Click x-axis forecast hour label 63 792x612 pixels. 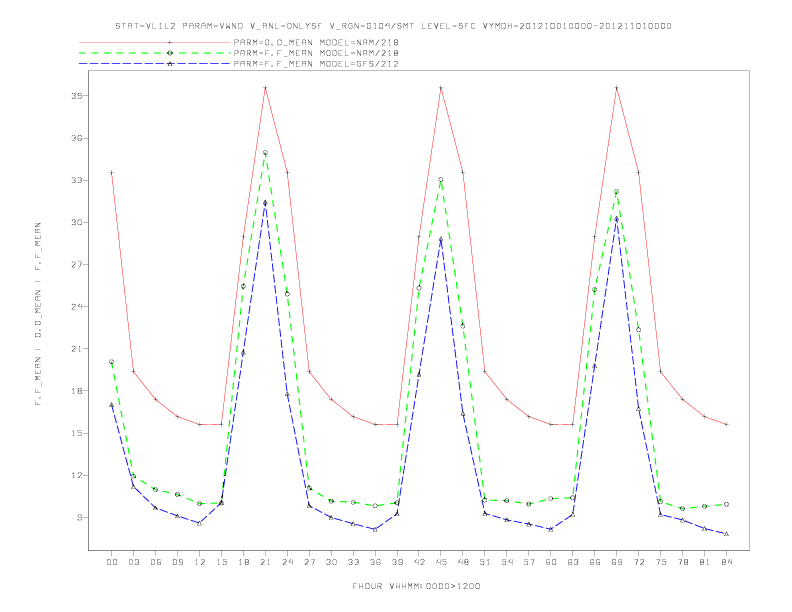pyautogui.click(x=573, y=562)
